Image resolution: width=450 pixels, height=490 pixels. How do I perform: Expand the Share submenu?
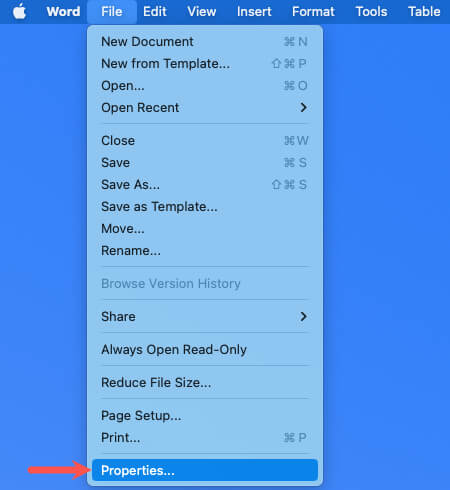[205, 317]
